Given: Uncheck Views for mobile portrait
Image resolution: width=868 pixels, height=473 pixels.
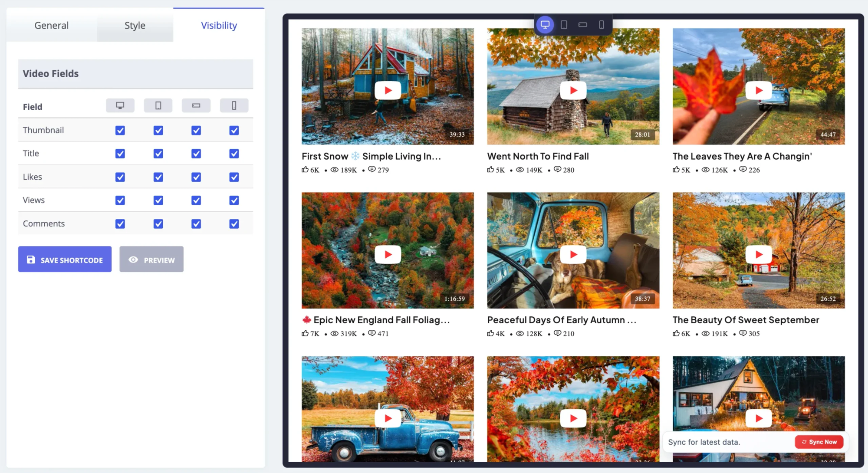Looking at the screenshot, I should point(234,200).
